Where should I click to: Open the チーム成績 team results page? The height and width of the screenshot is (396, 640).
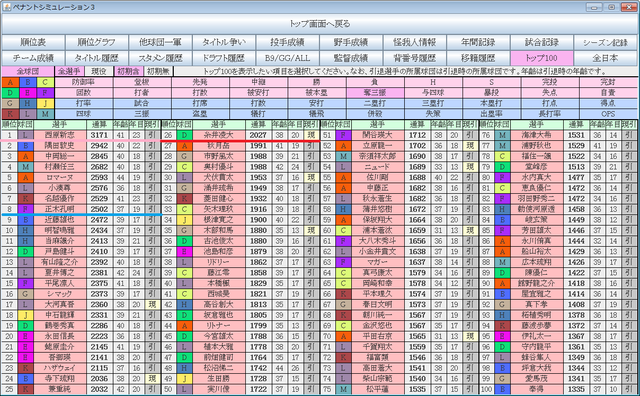pos(33,58)
